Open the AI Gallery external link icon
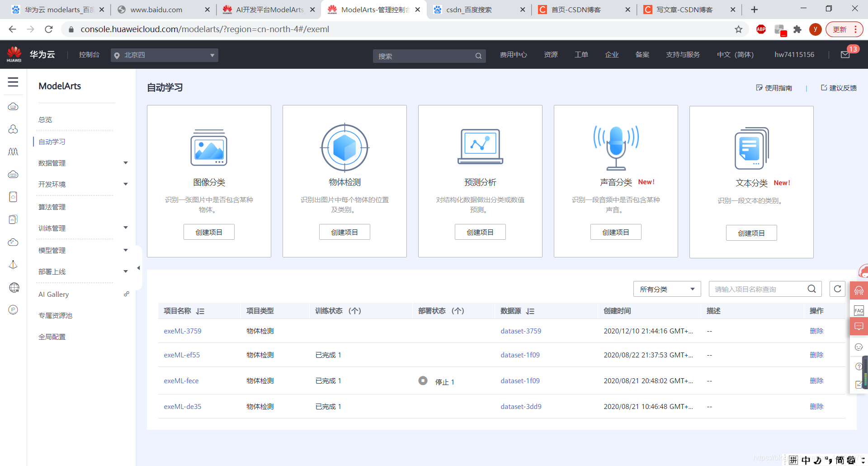Image resolution: width=868 pixels, height=466 pixels. (x=127, y=294)
